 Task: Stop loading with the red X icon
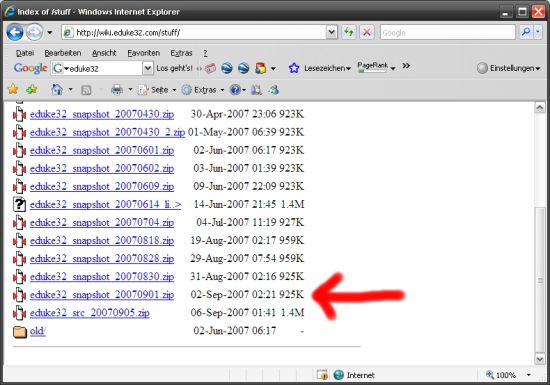pos(367,33)
